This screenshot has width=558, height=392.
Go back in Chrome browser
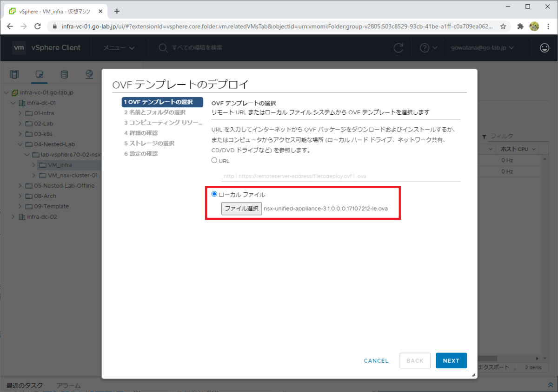click(x=11, y=26)
